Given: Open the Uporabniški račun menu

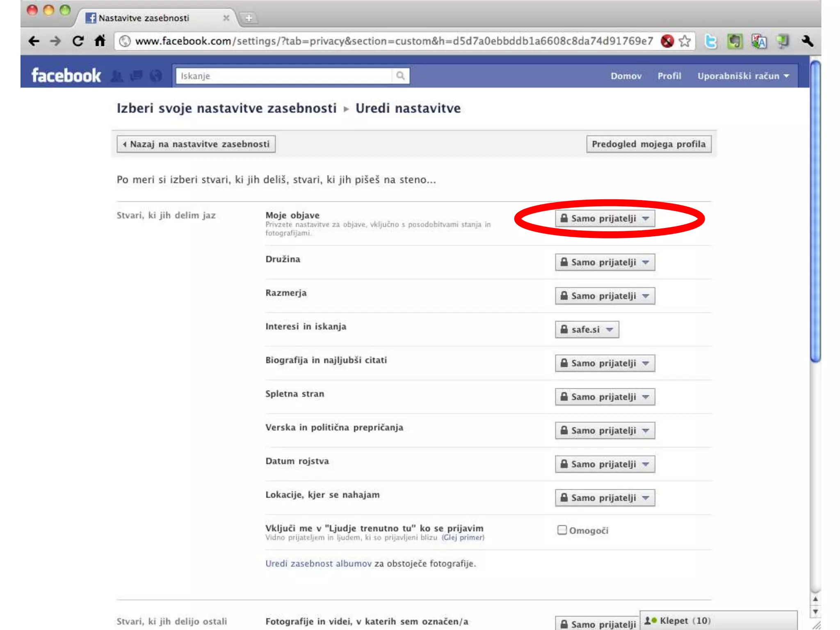Looking at the screenshot, I should [x=743, y=76].
